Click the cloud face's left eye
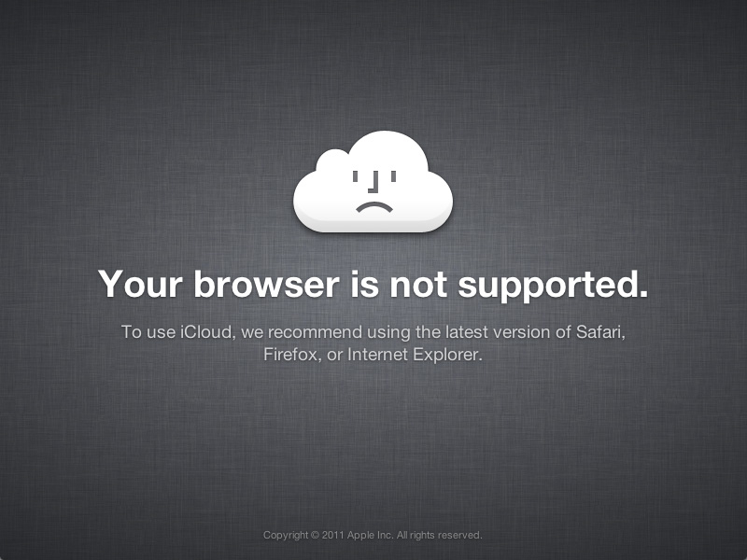 pyautogui.click(x=355, y=176)
